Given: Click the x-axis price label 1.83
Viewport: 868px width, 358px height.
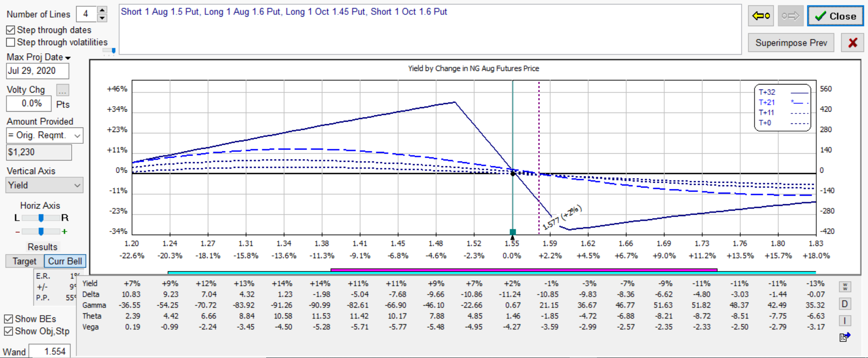Looking at the screenshot, I should pos(816,244).
